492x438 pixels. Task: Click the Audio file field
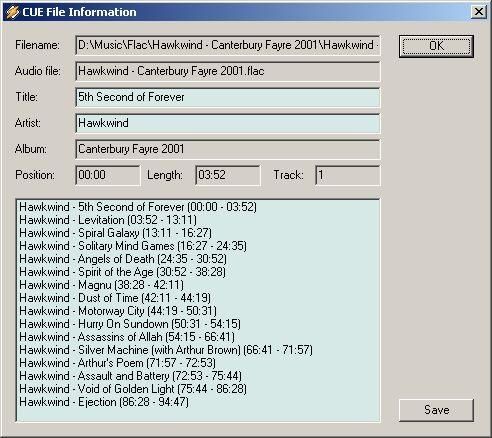[228, 71]
